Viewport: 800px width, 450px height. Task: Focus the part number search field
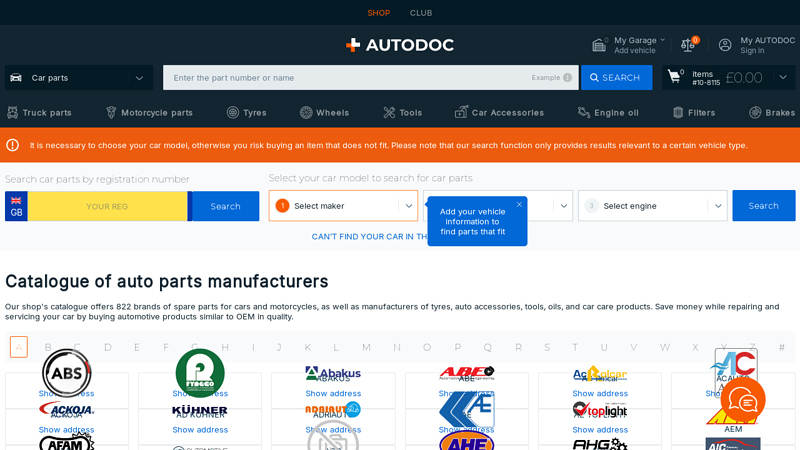[371, 78]
